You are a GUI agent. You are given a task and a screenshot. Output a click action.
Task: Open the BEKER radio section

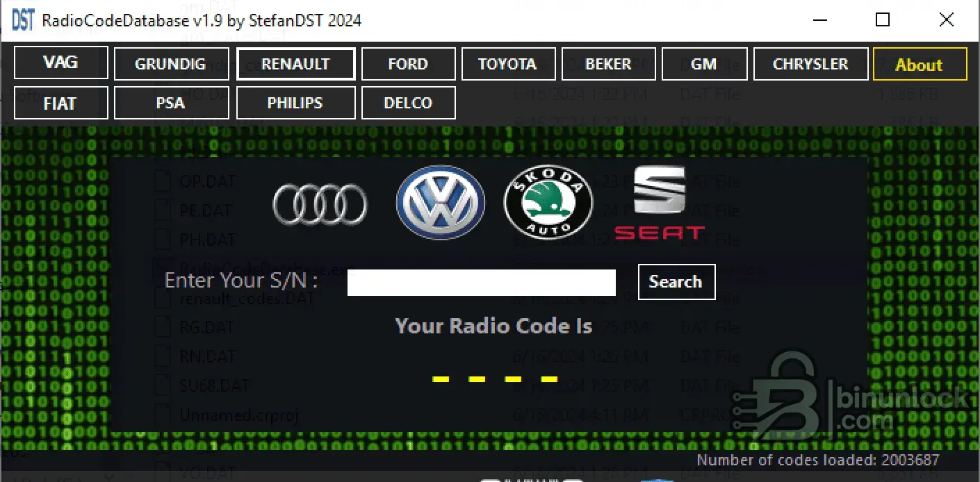click(608, 65)
